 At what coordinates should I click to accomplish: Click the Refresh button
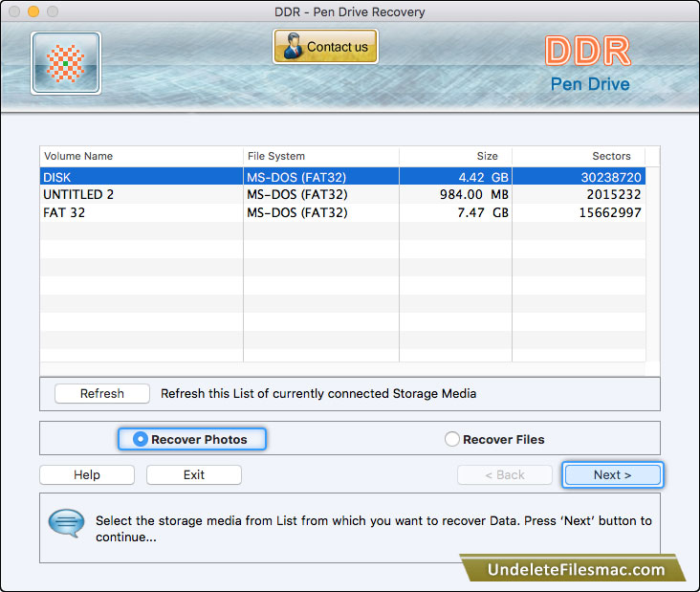pos(102,394)
